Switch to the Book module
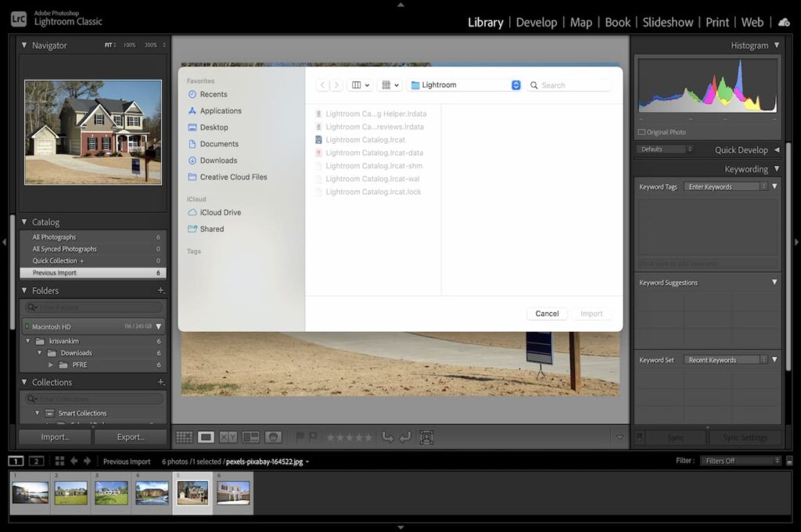This screenshot has width=801, height=532. tap(618, 23)
